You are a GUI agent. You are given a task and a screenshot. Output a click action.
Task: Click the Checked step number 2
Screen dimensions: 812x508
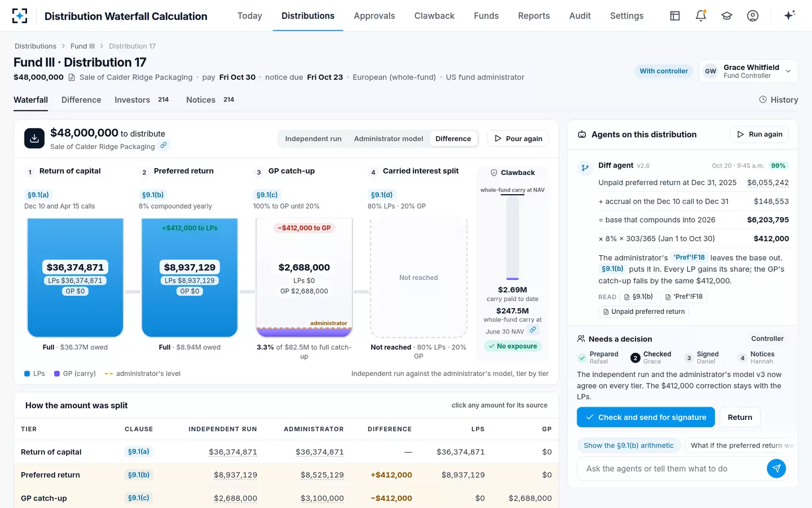click(635, 358)
